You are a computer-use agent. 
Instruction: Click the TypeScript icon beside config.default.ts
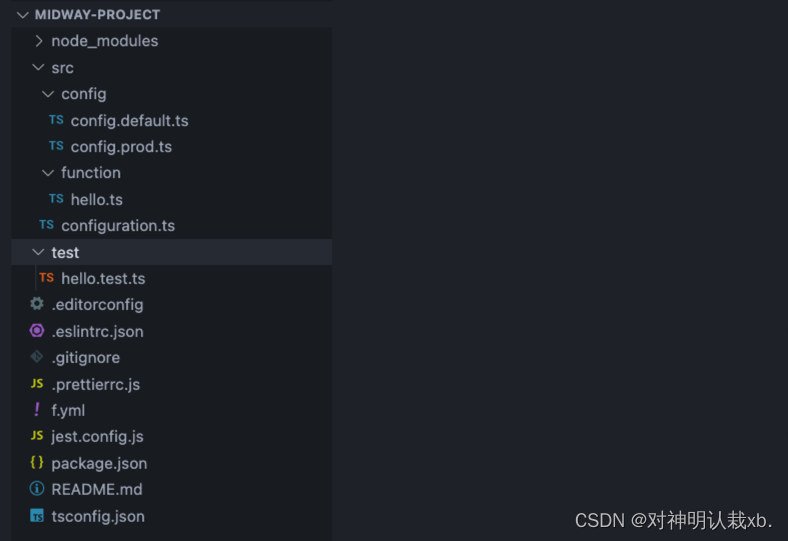(56, 120)
